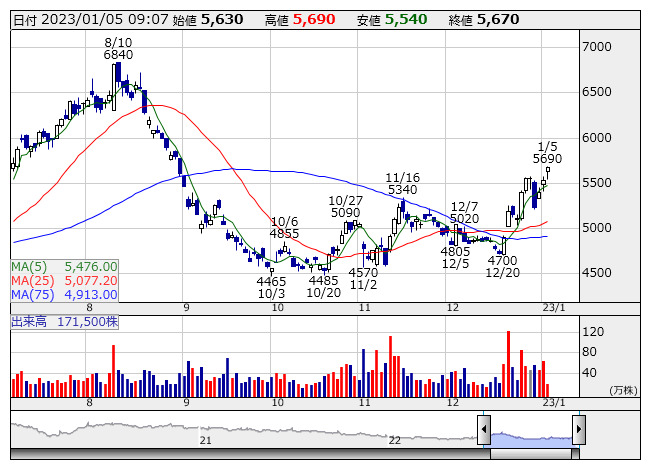Screen dimensions: 653x470
Task: Click the 10/6 4855 label
Action: 284,228
